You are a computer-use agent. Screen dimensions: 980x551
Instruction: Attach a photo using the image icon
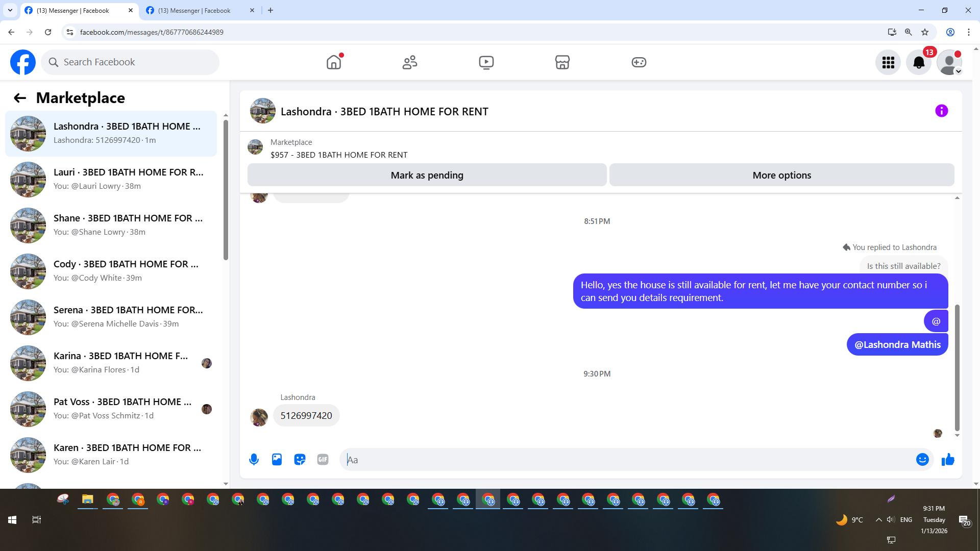(277, 460)
